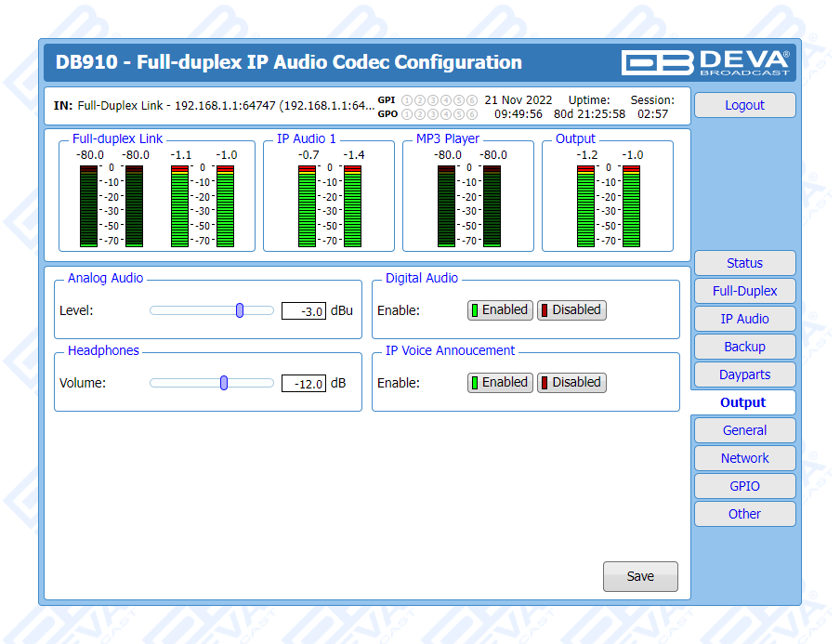
Task: Enable Digital Audio output
Action: 500,310
